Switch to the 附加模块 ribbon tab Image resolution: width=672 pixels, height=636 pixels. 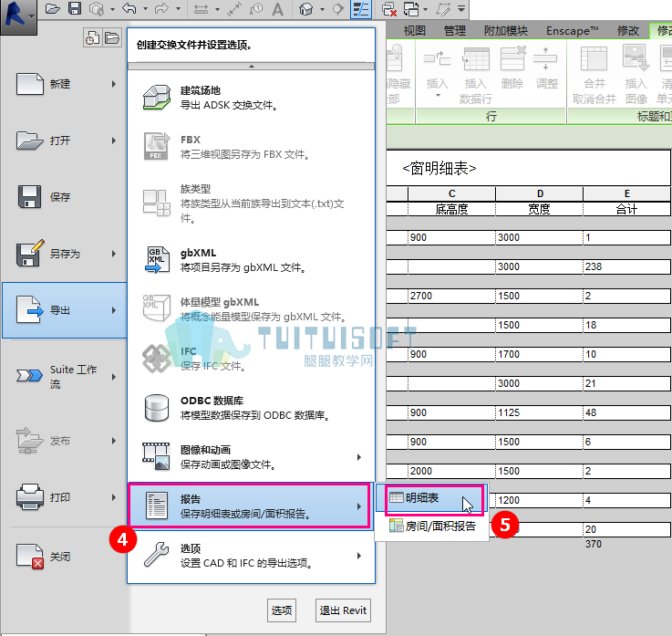pos(506,31)
